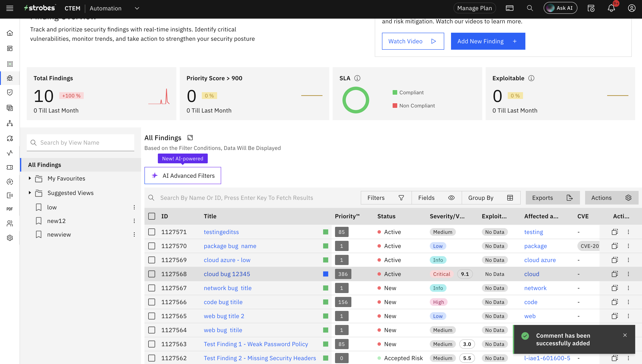Check the cloud bug 12345 row checkbox
Image resolution: width=642 pixels, height=364 pixels.
point(151,274)
